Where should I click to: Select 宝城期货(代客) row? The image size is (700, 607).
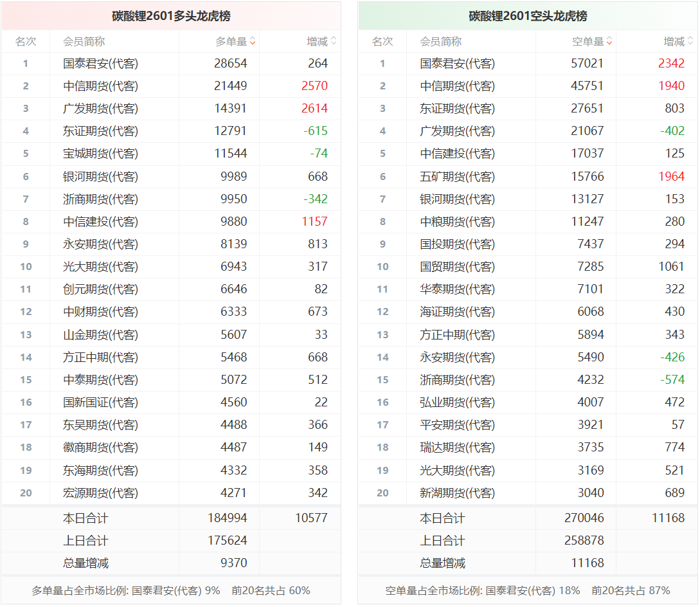coord(171,154)
